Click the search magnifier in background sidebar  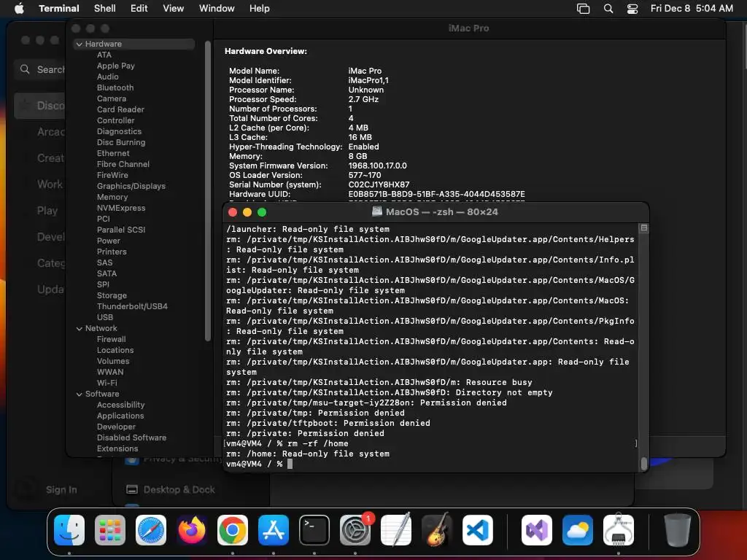(25, 69)
